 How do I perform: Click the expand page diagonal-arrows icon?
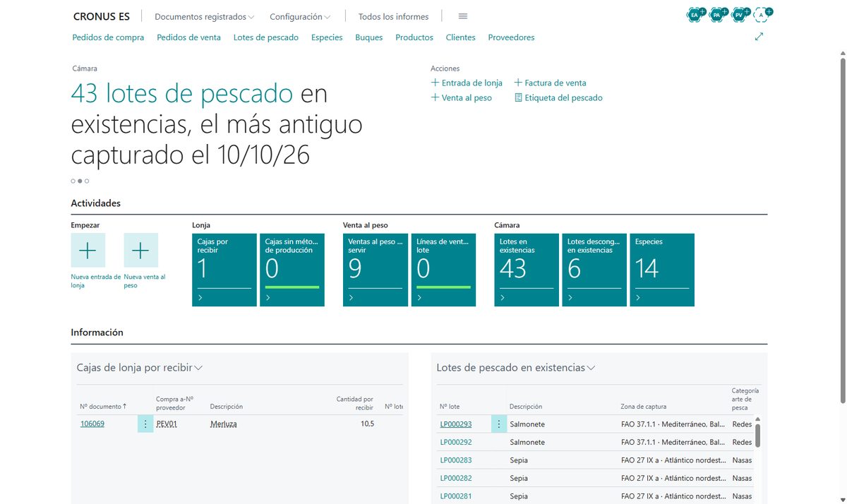(x=759, y=37)
